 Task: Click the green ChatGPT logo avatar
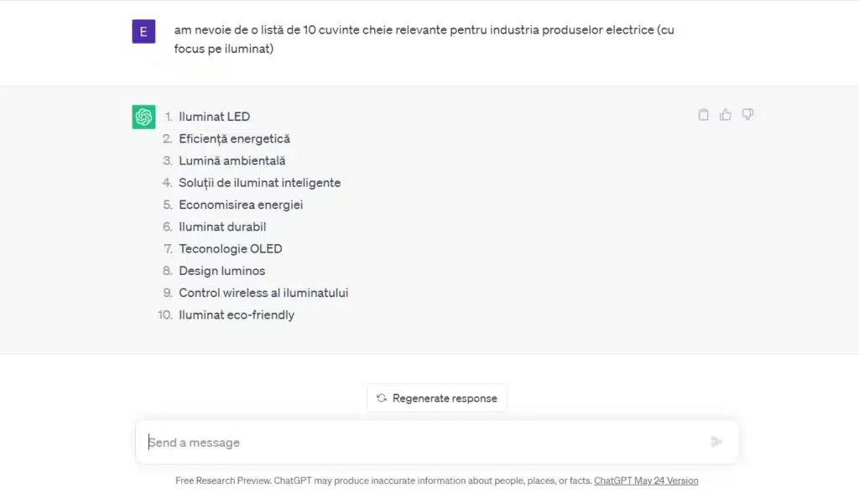143,117
